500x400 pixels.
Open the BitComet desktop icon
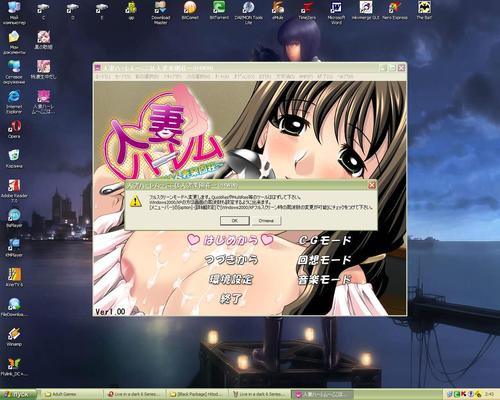[x=190, y=11]
